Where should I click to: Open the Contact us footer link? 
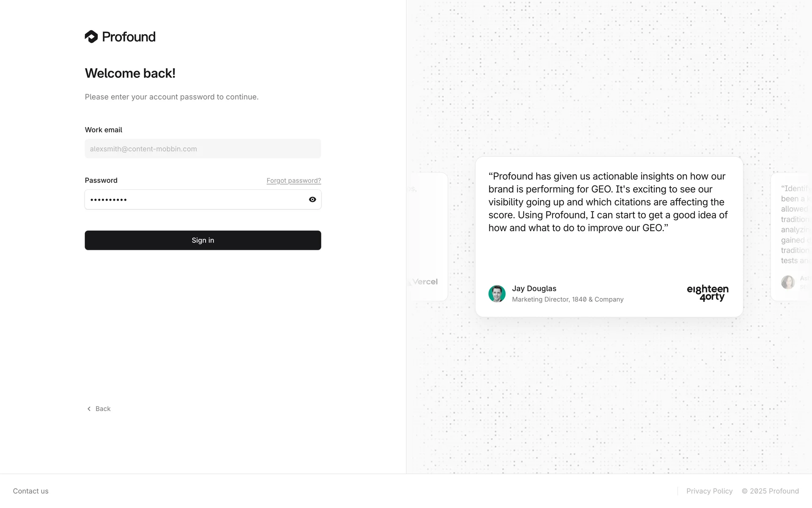(30, 491)
